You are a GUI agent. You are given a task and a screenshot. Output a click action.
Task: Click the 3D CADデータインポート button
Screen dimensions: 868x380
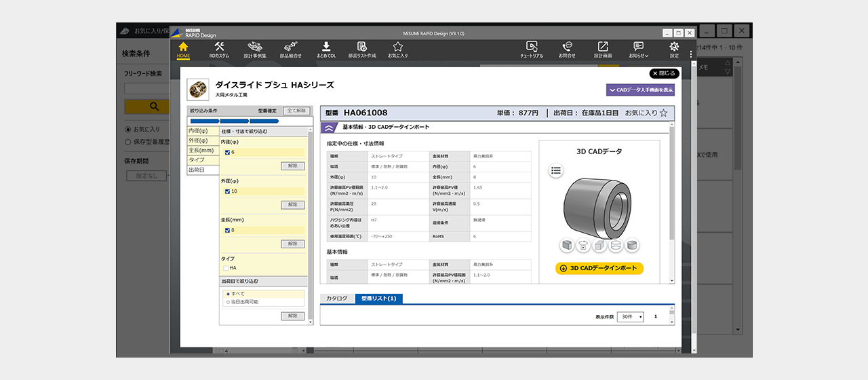599,268
